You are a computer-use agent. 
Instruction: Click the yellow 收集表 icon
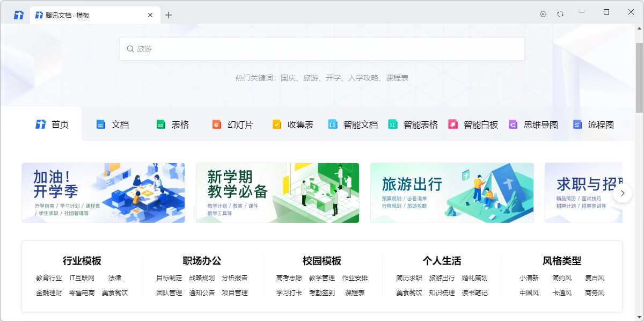[x=277, y=125]
